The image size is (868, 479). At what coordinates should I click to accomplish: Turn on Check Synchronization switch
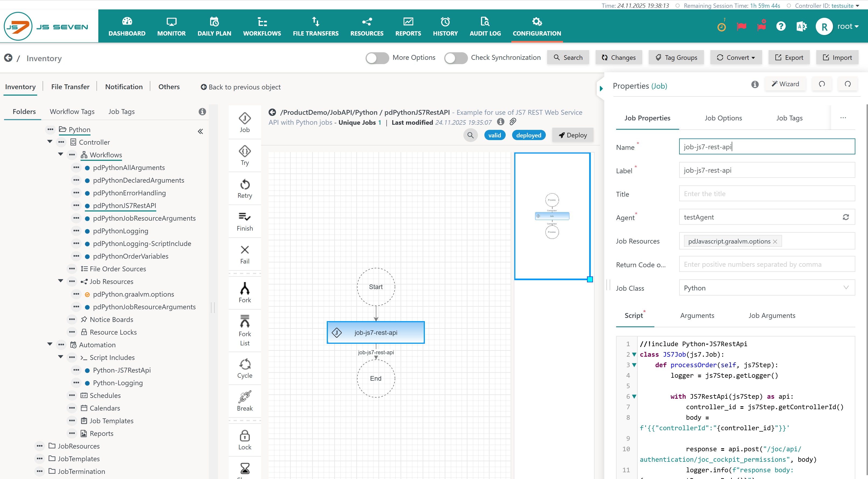(x=455, y=58)
